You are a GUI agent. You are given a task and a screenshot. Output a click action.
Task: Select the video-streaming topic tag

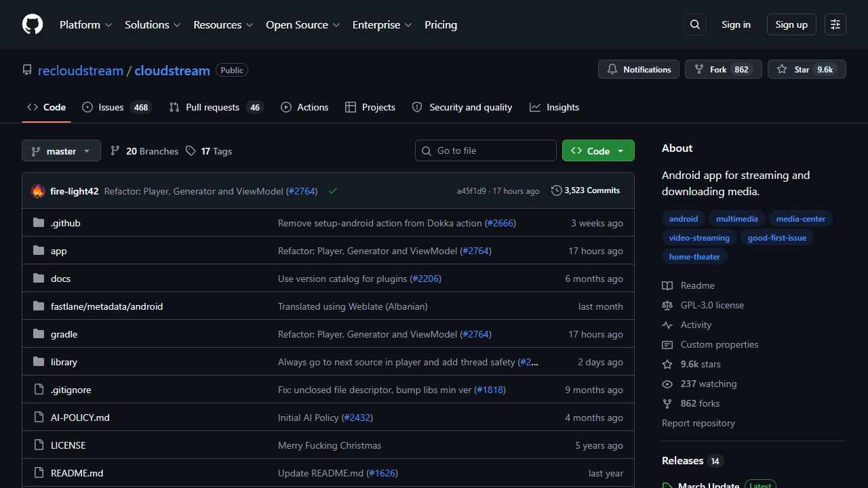pyautogui.click(x=699, y=238)
